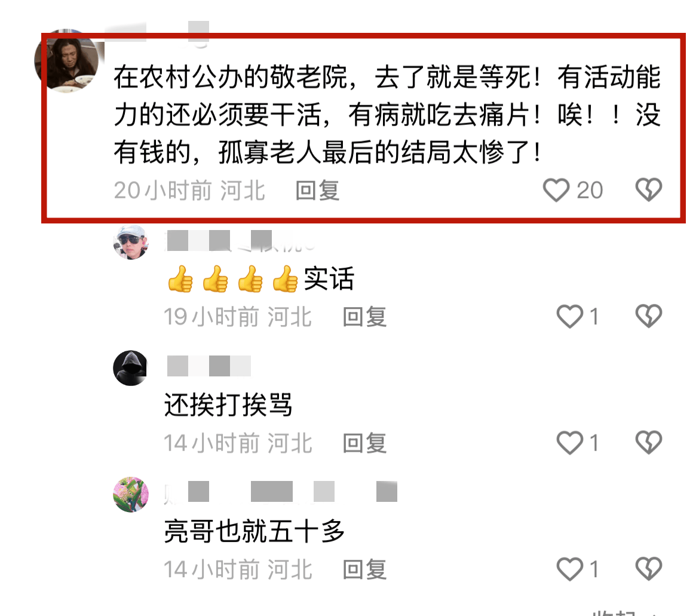The image size is (699, 616).
Task: Open username above 还挨打挨骂 reply
Action: (x=209, y=366)
